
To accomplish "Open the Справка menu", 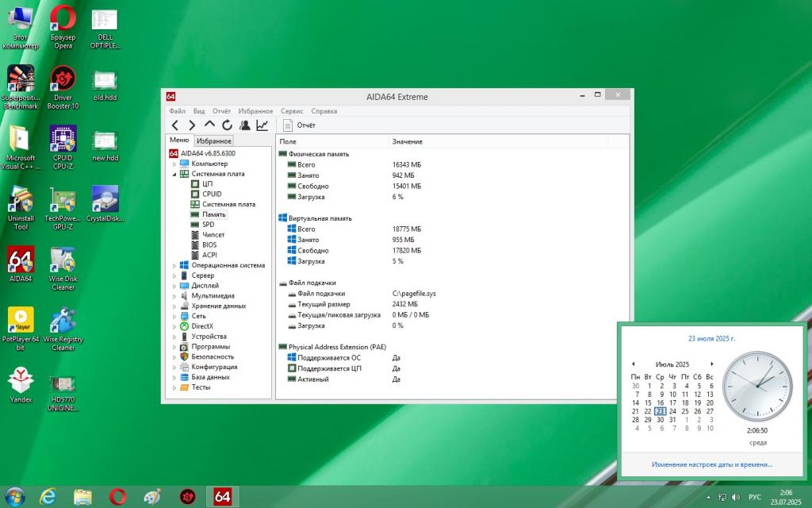I will [x=324, y=111].
